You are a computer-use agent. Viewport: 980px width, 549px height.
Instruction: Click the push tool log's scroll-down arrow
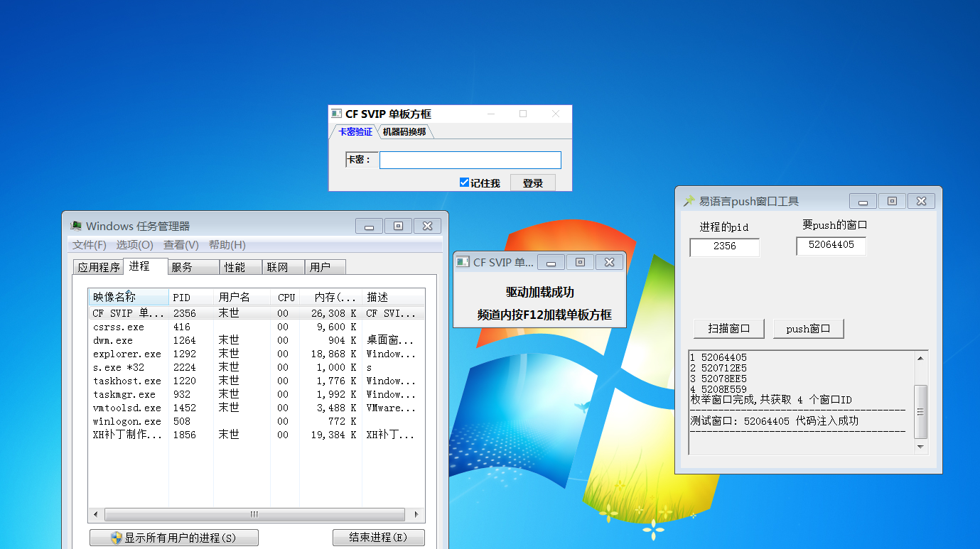tap(921, 447)
